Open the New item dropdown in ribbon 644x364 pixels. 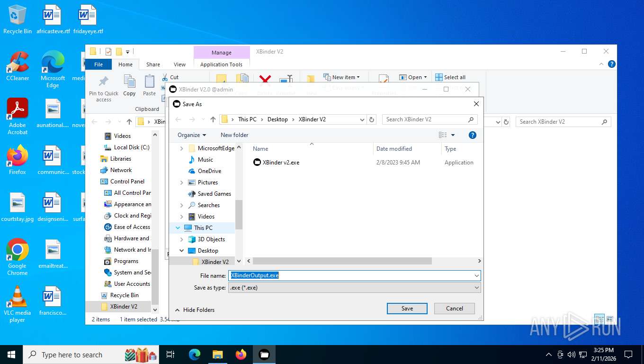[x=341, y=77]
